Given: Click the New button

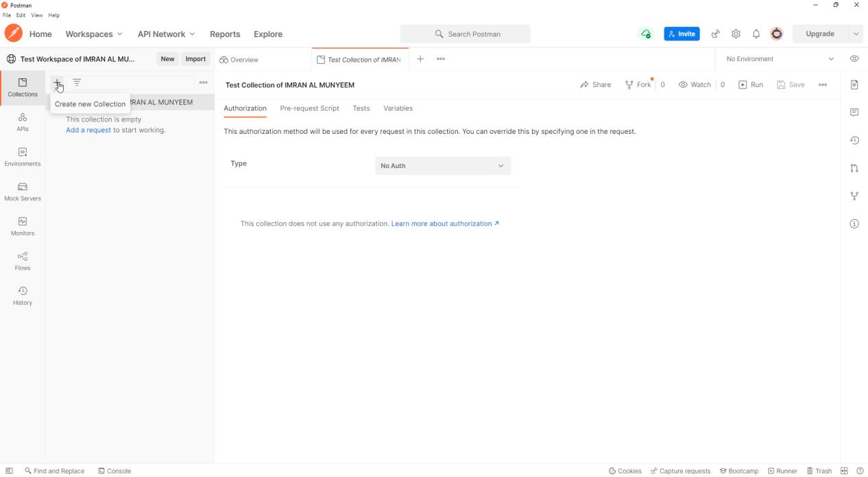Looking at the screenshot, I should pyautogui.click(x=167, y=59).
